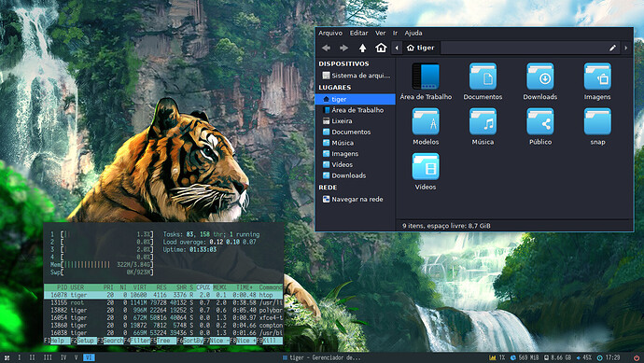
Task: Click the F3 Search button in htop
Action: coord(110,341)
